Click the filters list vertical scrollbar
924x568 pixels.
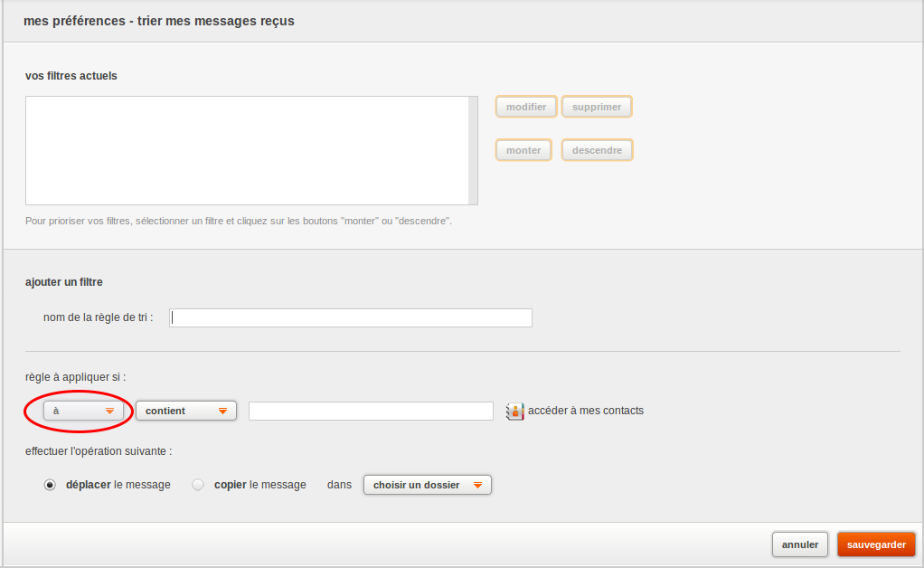tap(473, 151)
